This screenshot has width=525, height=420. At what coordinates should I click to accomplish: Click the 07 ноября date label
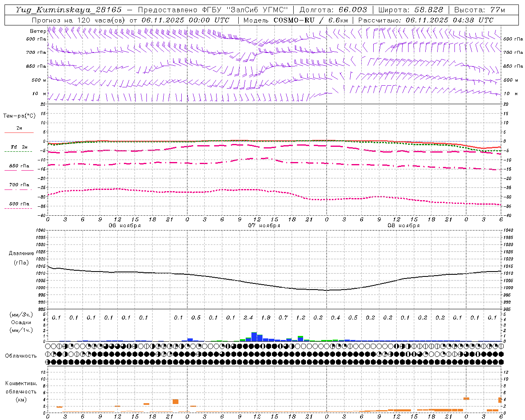(264, 226)
